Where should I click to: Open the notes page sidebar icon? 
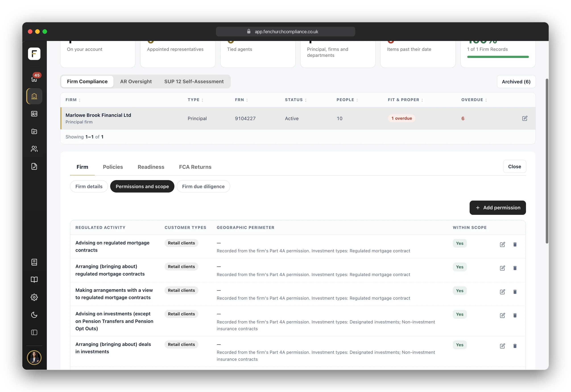(34, 262)
